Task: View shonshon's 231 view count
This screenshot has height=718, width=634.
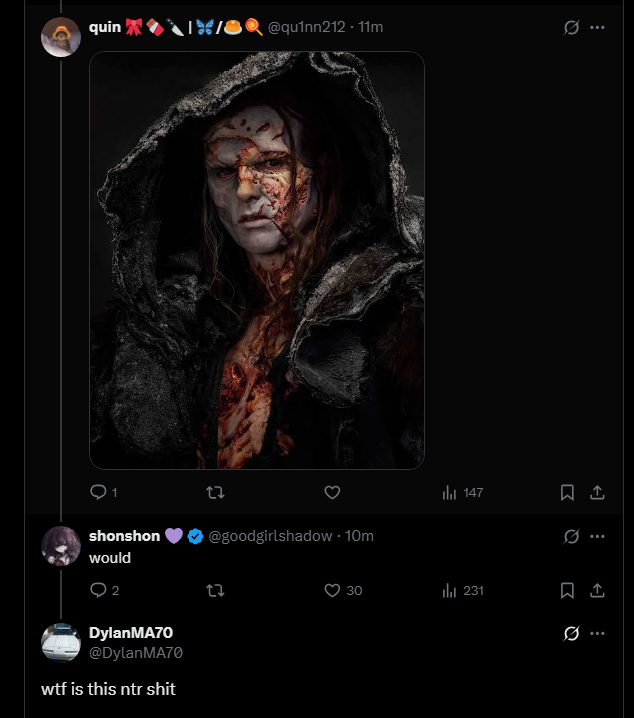Action: tap(462, 590)
